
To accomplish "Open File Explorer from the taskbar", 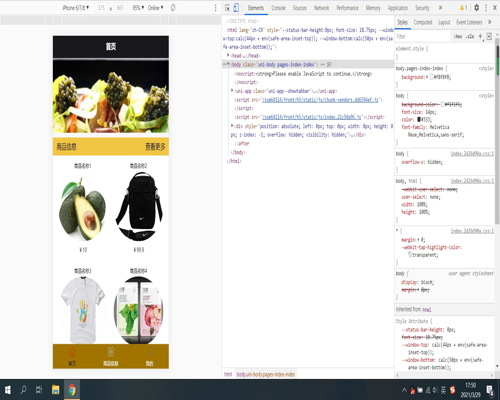I will coord(55,390).
